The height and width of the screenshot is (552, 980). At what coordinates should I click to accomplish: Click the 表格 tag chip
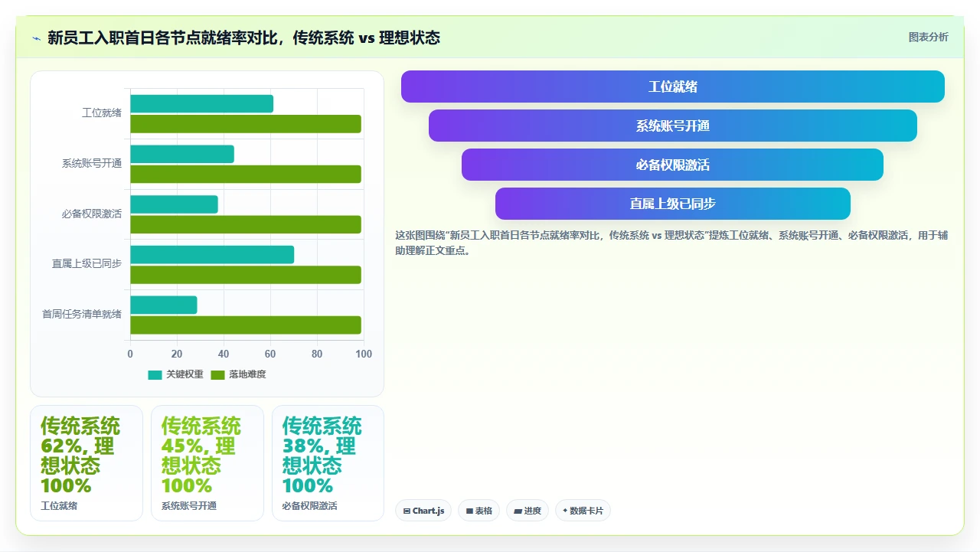(479, 511)
